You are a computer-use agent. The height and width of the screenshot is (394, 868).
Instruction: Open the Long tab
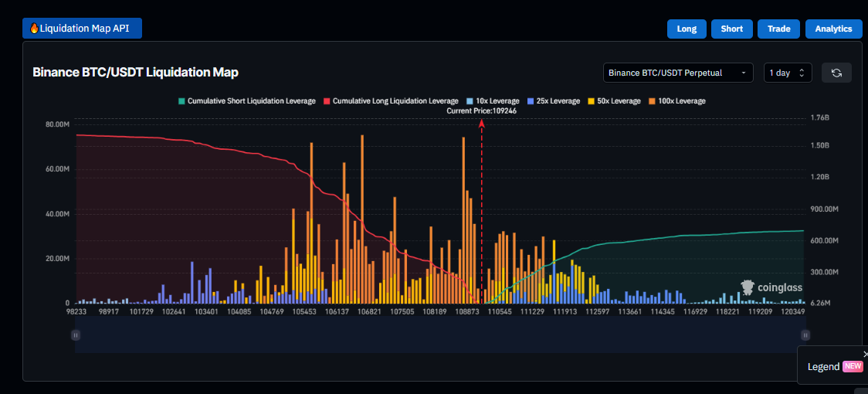click(x=687, y=29)
